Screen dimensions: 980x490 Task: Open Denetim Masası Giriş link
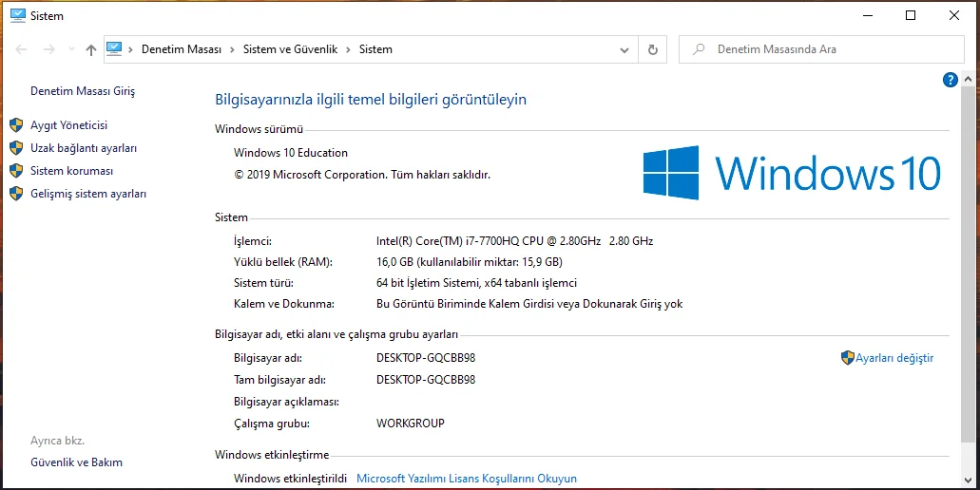83,91
